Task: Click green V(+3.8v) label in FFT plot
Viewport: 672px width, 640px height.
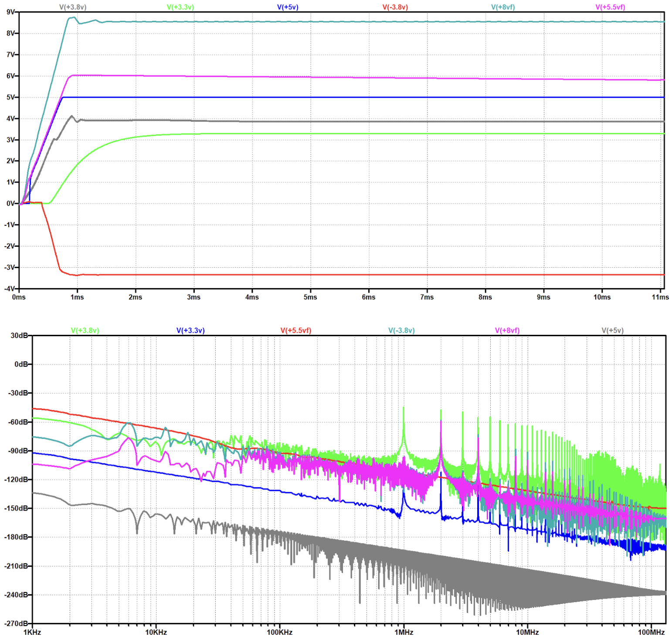Action: point(85,330)
